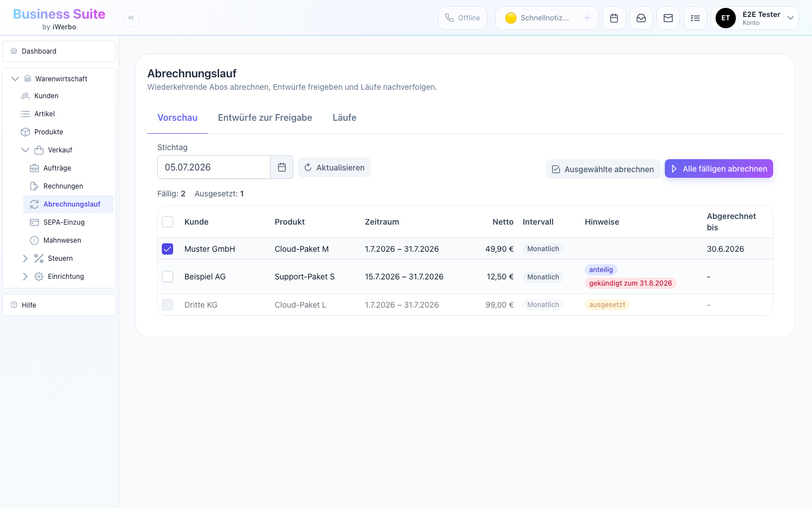Viewport: 812px width, 508px height.
Task: Add a new quick note with plus icon
Action: (587, 18)
